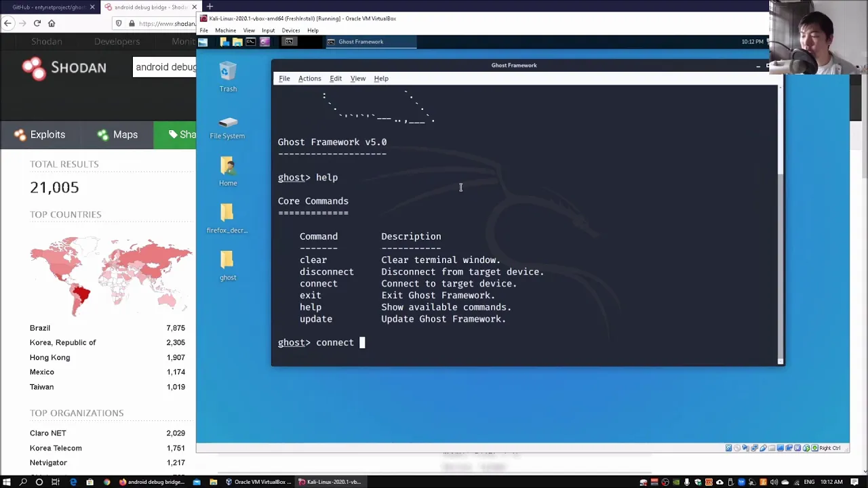Click the Windows tray clock 10:12 AM
Image resolution: width=868 pixels, height=488 pixels.
(x=831, y=482)
